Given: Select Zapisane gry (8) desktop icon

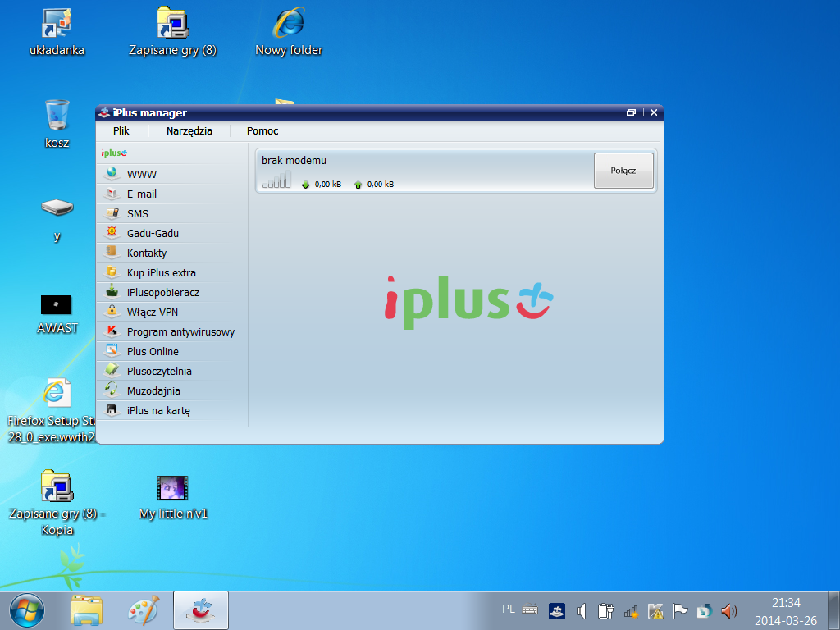Looking at the screenshot, I should click(172, 32).
